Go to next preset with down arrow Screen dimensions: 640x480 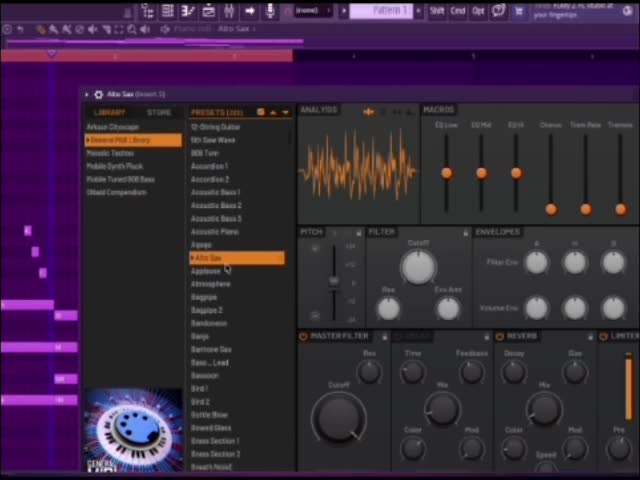(x=285, y=112)
